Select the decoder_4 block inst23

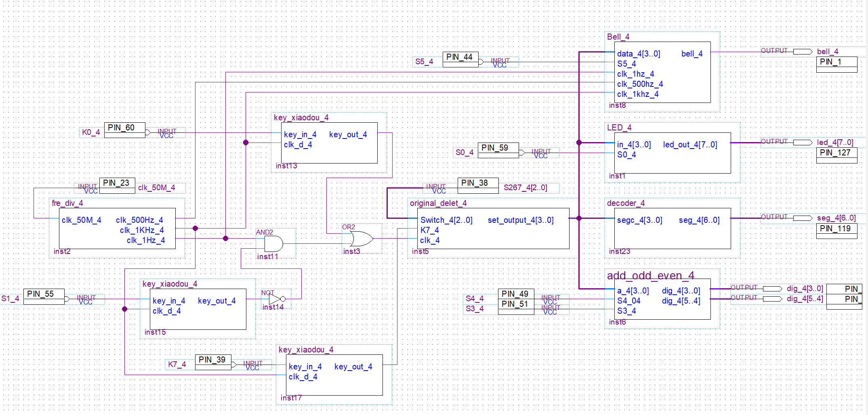(673, 228)
